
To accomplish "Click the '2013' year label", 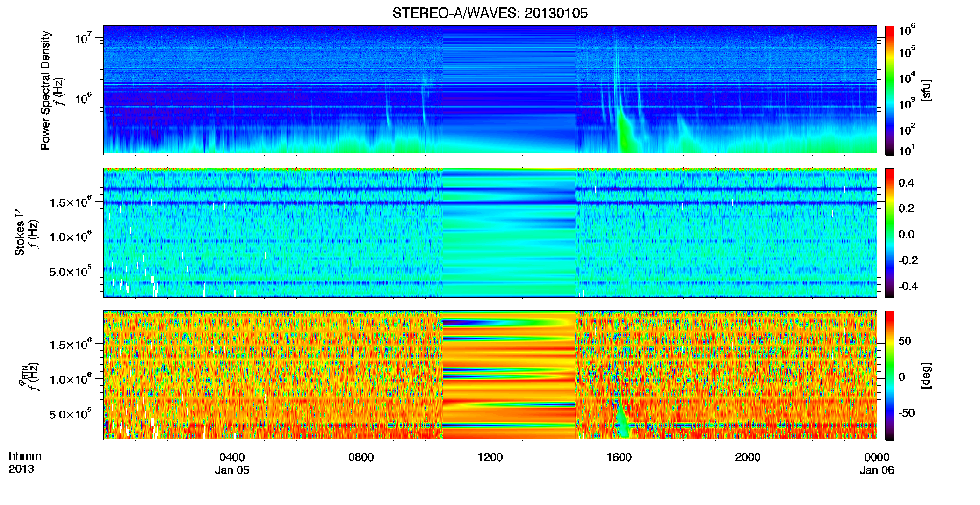I will pyautogui.click(x=21, y=469).
